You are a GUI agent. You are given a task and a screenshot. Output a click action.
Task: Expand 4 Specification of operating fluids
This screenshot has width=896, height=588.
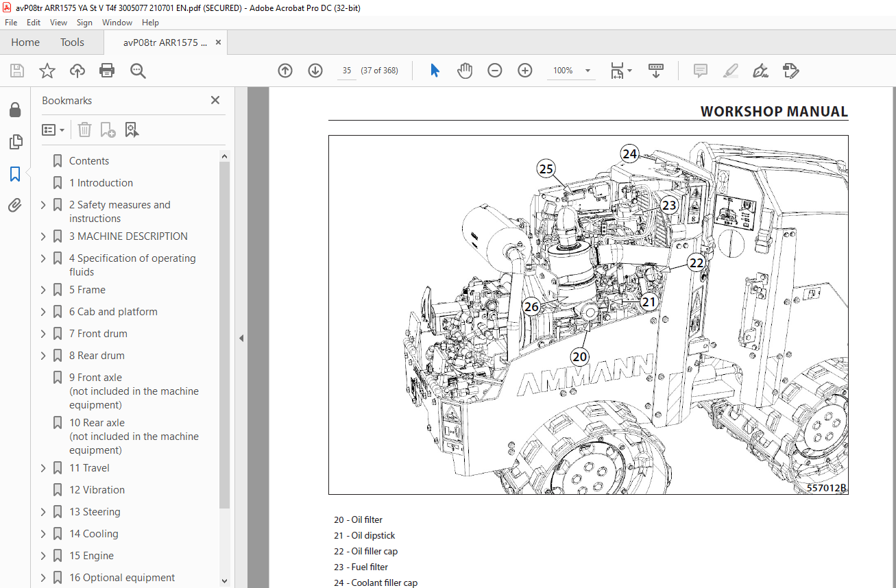coord(43,258)
